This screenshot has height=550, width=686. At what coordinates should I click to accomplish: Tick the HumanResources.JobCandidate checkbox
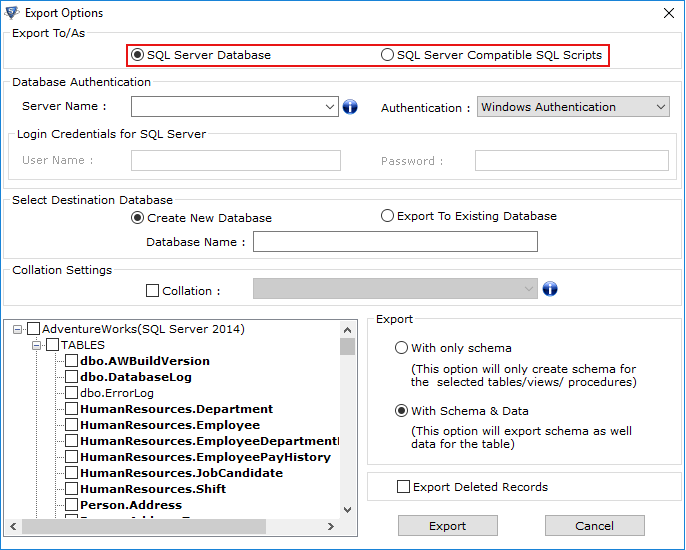click(x=71, y=473)
